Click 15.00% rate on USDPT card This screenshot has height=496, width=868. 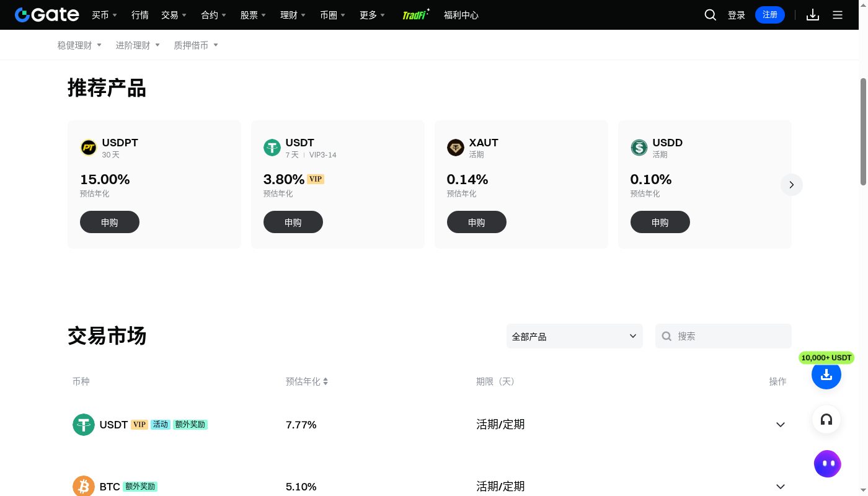(105, 179)
